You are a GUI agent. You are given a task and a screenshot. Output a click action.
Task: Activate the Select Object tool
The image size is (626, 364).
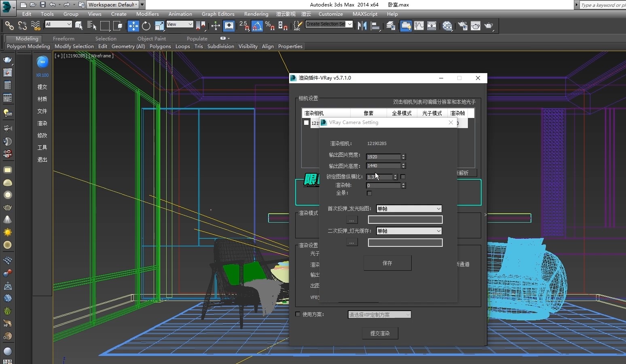point(79,26)
